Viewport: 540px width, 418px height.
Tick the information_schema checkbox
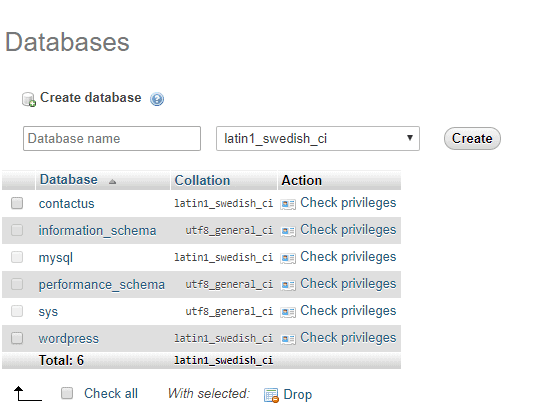point(17,230)
